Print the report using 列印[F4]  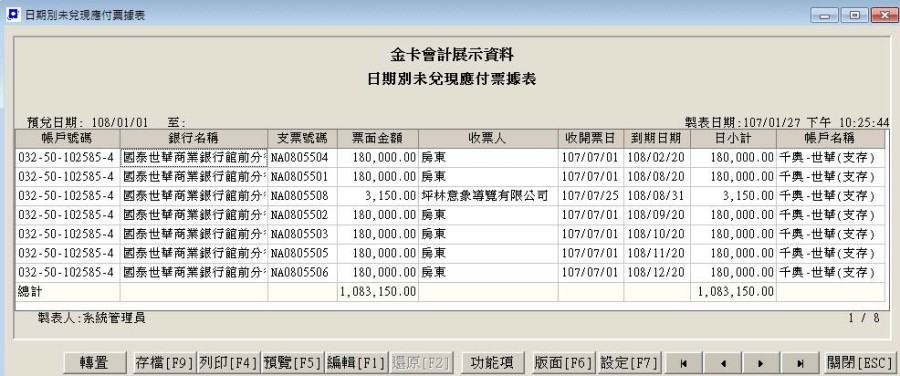coord(229,363)
